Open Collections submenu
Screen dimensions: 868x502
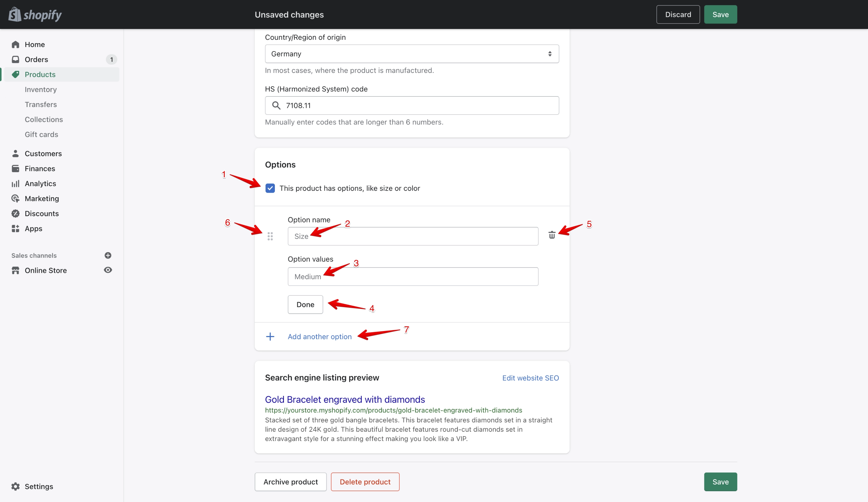point(44,119)
